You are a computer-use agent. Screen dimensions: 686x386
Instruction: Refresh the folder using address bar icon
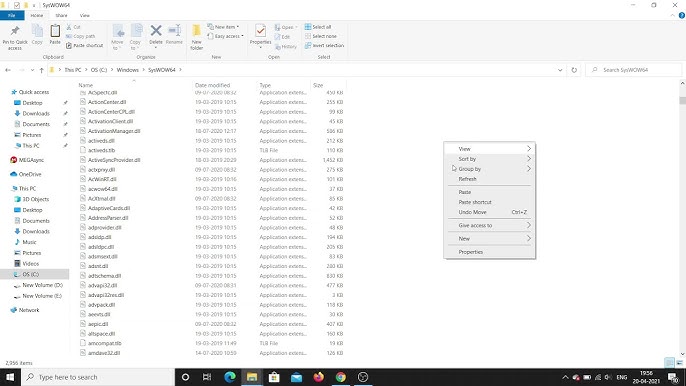tap(574, 70)
